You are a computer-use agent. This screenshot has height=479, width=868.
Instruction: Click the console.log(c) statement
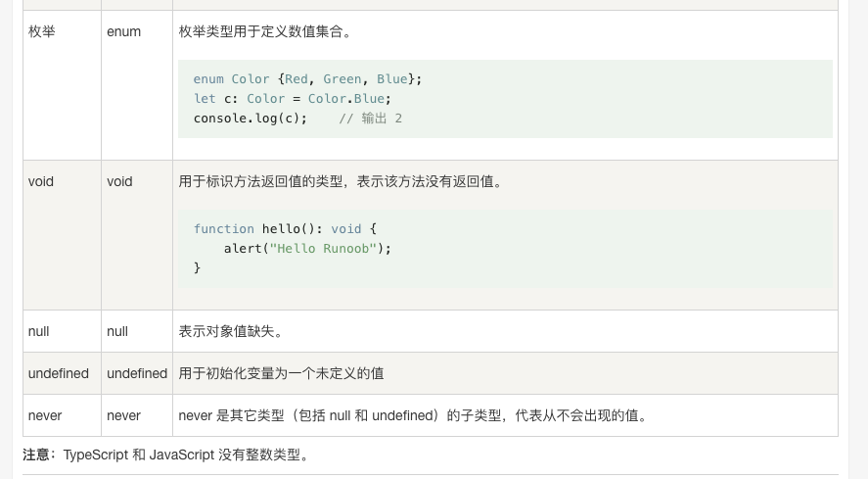click(251, 118)
